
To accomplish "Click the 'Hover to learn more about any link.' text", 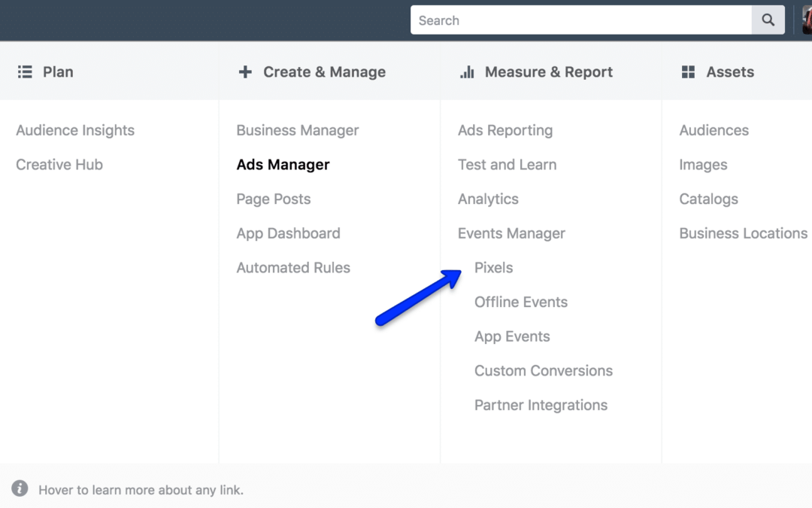I will point(141,490).
